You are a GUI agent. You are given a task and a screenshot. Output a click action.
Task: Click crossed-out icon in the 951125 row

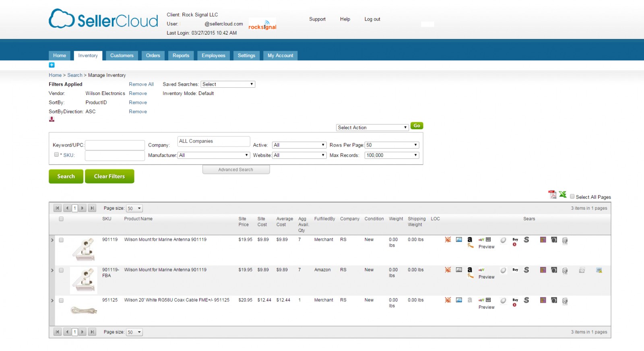(448, 300)
